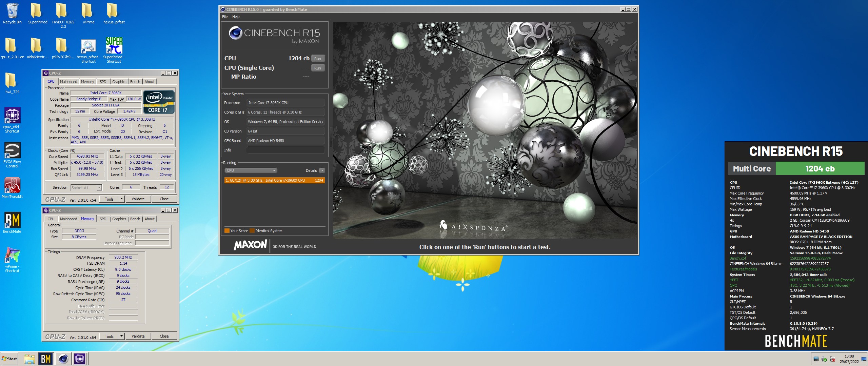868x366 pixels.
Task: Open Bench tab in bottom CPU-Z window
Action: [x=135, y=219]
